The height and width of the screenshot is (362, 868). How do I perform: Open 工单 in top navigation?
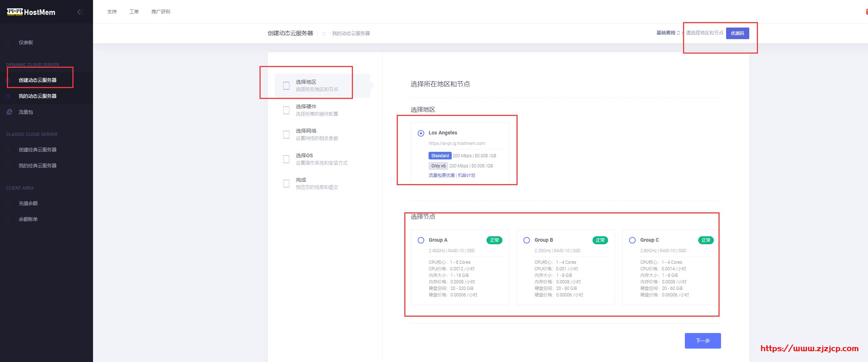(134, 12)
